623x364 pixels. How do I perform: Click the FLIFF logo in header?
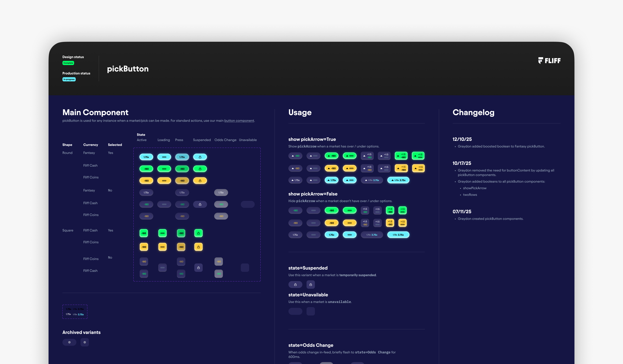click(549, 61)
